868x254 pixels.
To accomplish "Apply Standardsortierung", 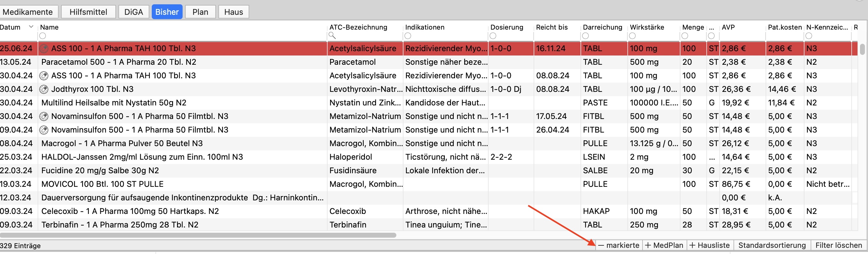I will [x=772, y=245].
